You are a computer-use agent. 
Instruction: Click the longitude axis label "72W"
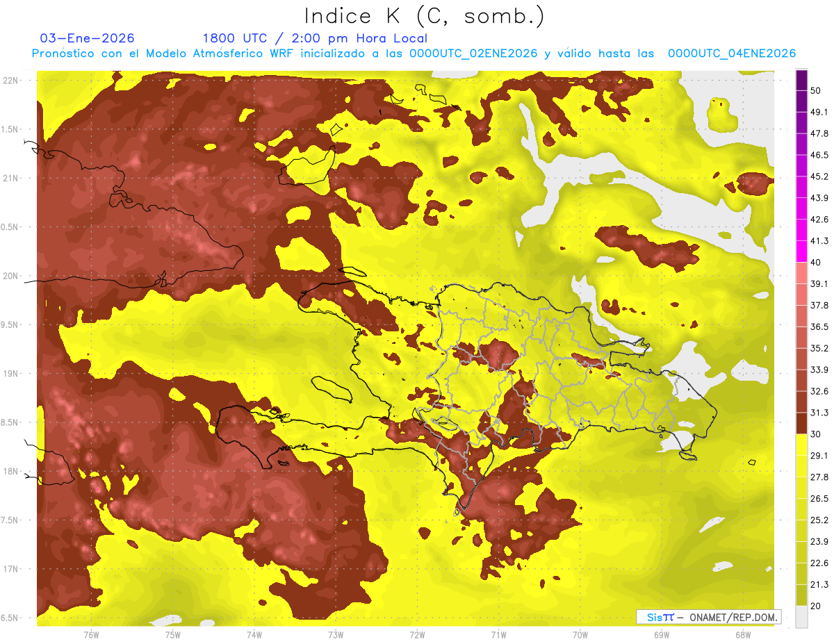[417, 634]
